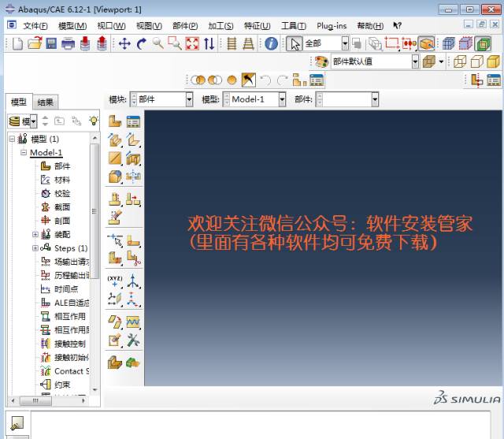Click the Auto-Fit View icon

point(192,44)
